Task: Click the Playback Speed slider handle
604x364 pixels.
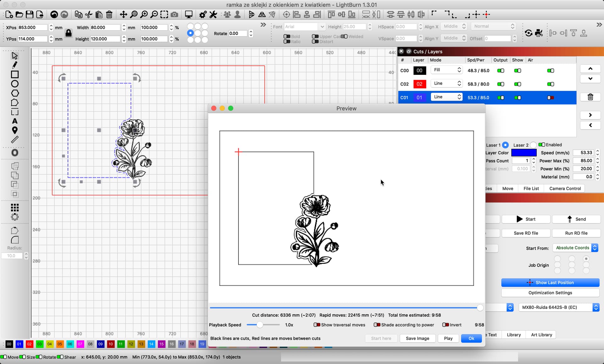Action: (260, 325)
